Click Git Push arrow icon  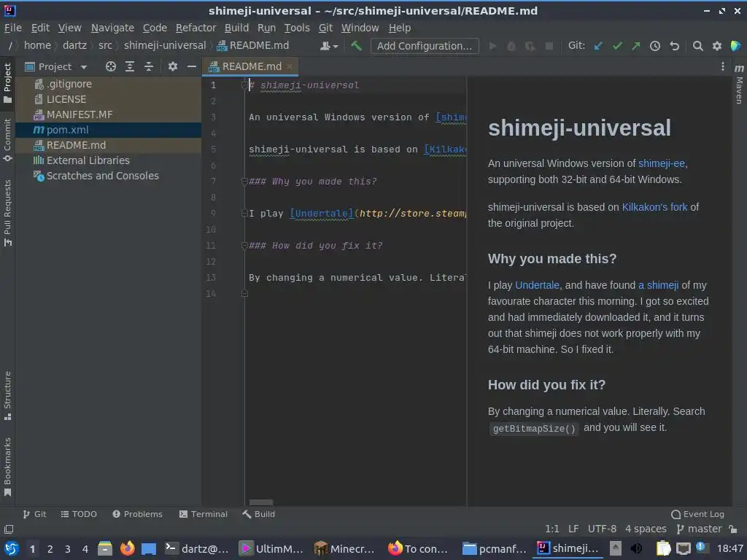(636, 46)
